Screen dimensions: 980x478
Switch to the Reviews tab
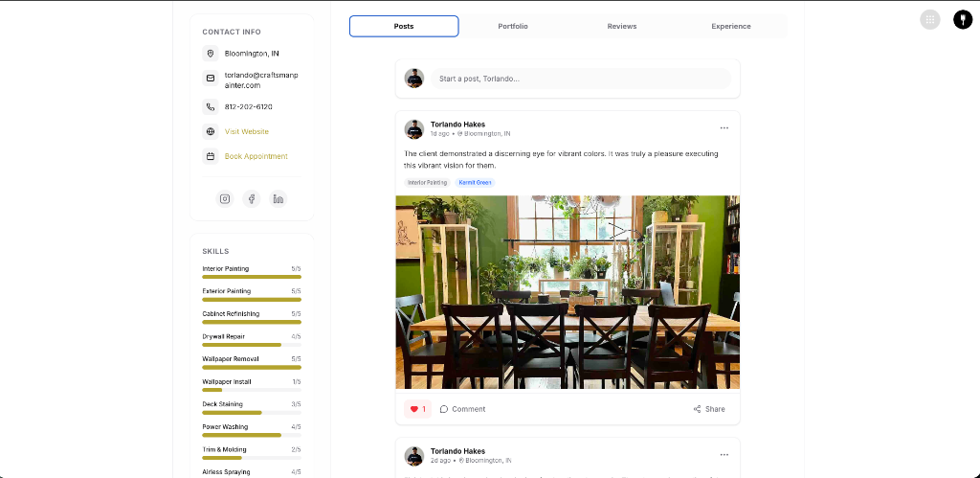click(622, 27)
